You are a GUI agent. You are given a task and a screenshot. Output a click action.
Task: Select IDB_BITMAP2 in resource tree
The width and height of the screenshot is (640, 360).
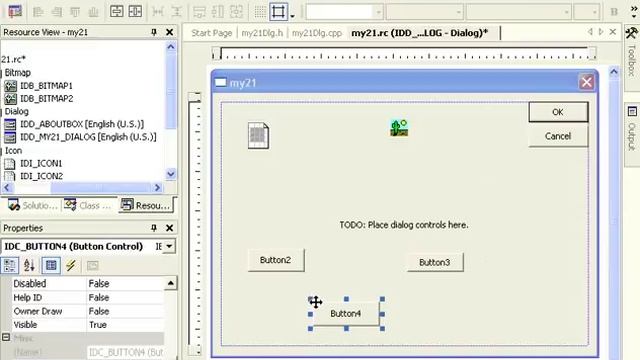(46, 98)
